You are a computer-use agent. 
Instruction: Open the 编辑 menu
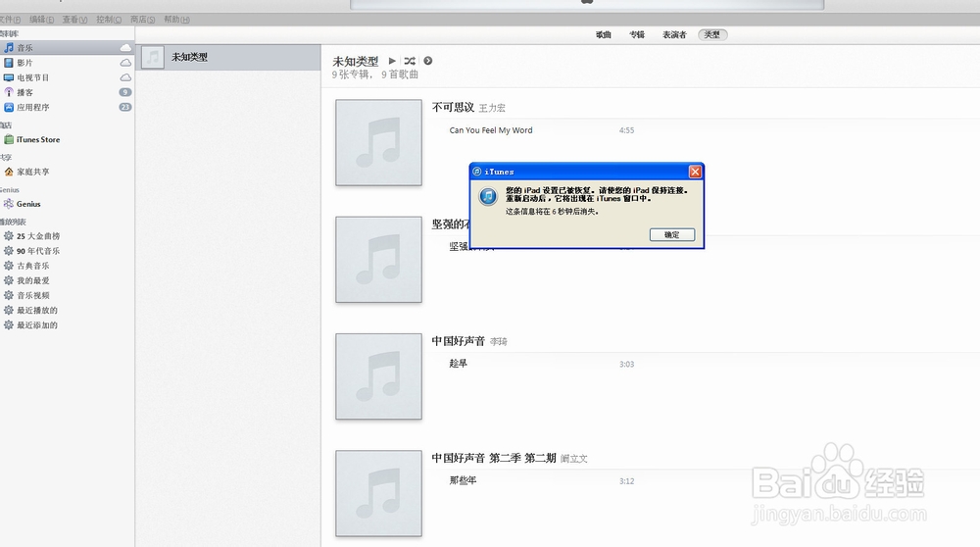(41, 20)
